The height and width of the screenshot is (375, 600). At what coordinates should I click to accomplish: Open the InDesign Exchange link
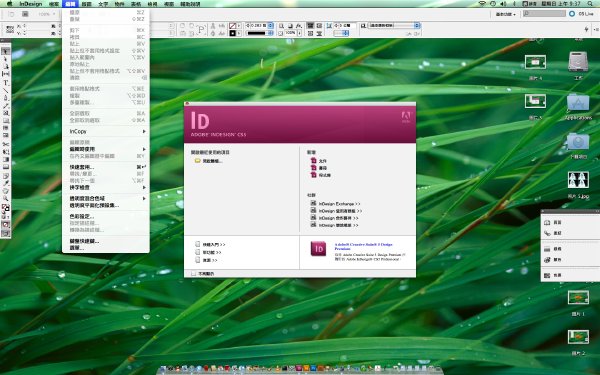tap(339, 204)
